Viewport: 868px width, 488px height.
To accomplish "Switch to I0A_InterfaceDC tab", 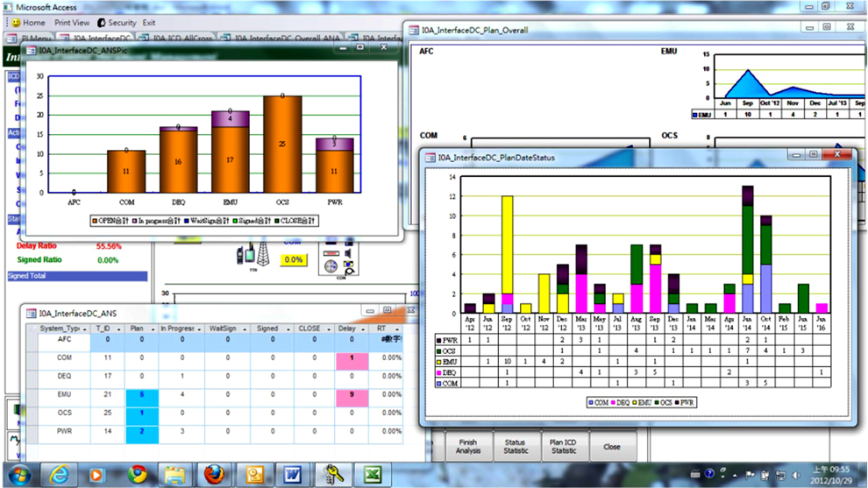I will click(96, 39).
